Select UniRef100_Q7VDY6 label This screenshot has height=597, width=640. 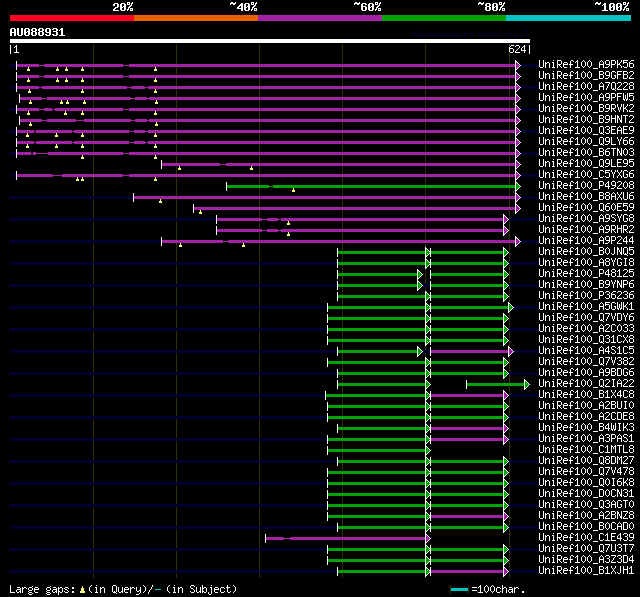pyautogui.click(x=586, y=318)
